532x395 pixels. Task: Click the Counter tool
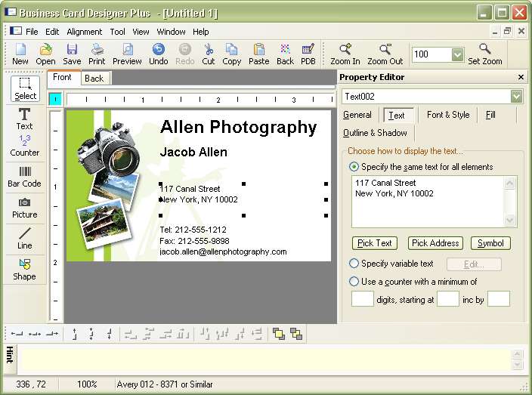click(x=25, y=146)
